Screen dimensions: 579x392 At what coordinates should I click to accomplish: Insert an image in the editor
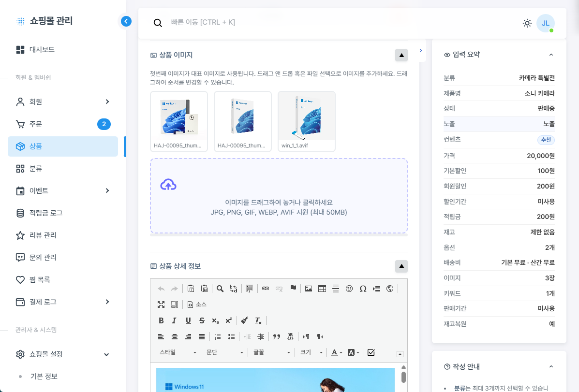pyautogui.click(x=308, y=289)
